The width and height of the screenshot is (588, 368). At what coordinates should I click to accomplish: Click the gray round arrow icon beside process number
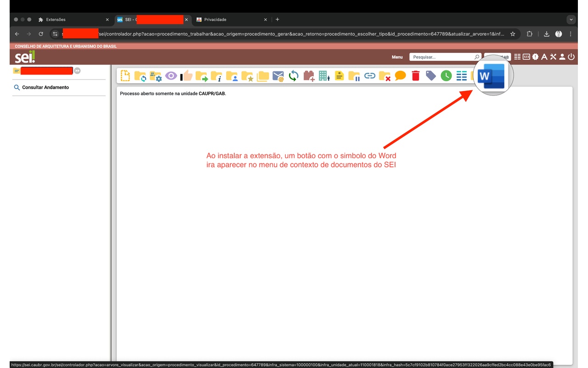click(78, 71)
